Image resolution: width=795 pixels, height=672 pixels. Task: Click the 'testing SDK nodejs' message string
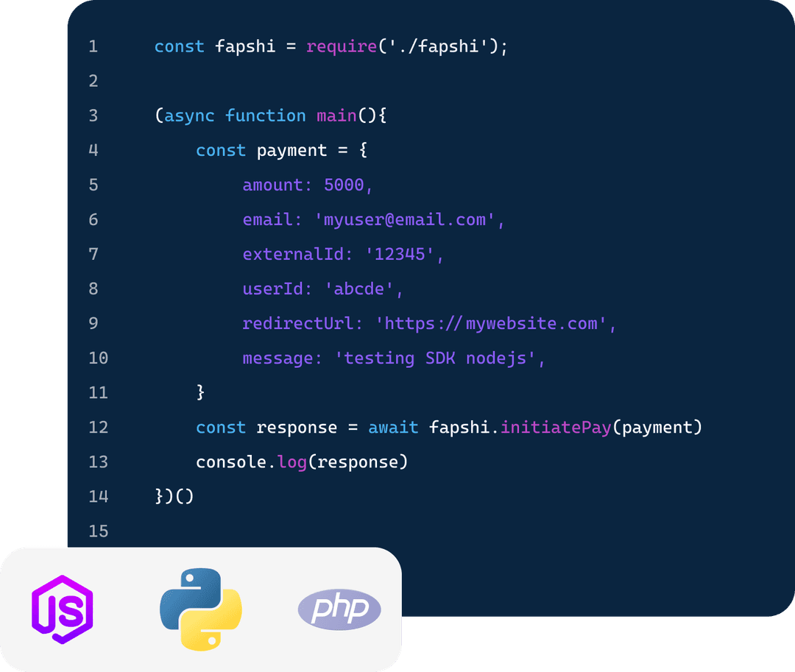(x=435, y=358)
